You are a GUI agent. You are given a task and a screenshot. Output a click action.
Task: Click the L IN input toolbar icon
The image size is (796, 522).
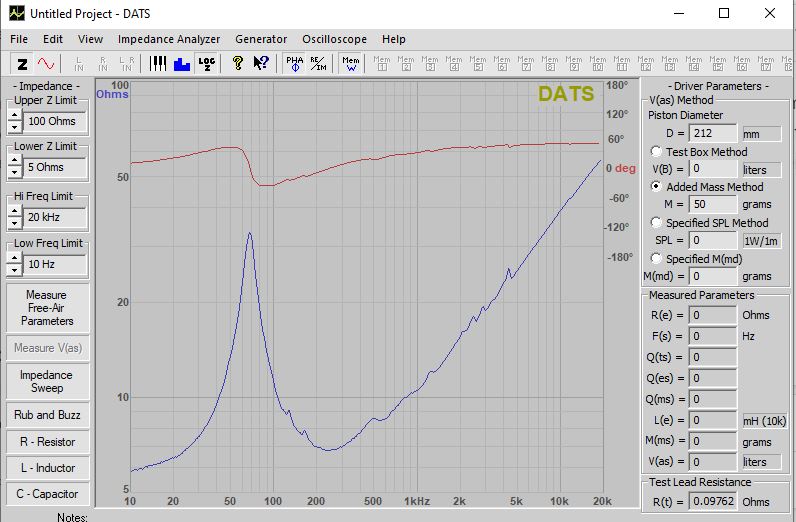tap(79, 64)
